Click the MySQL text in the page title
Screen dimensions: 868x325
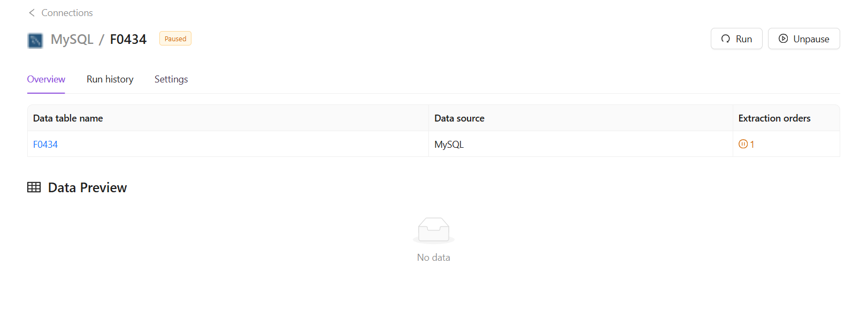click(72, 39)
